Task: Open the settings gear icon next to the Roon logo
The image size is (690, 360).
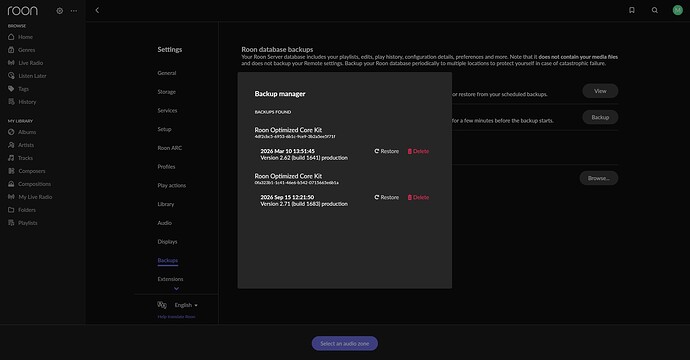Action: tap(59, 11)
